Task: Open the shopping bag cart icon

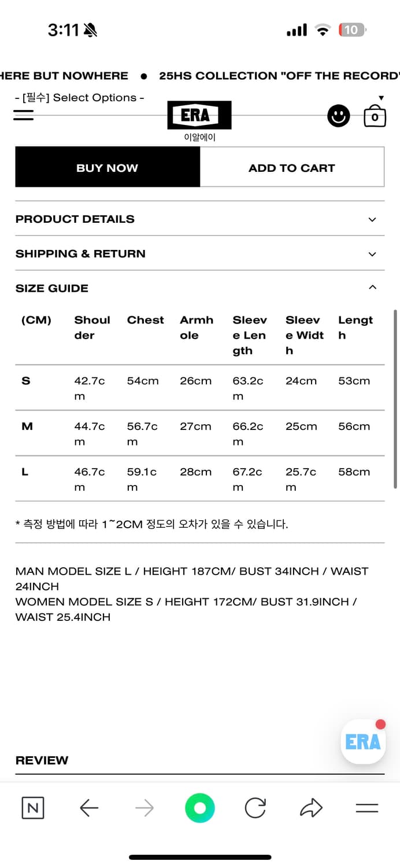Action: pyautogui.click(x=375, y=116)
